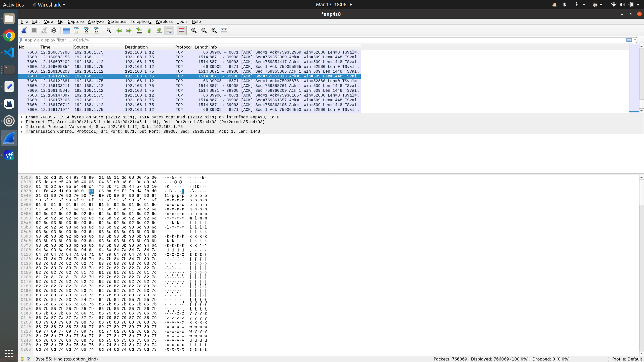This screenshot has width=644, height=362.
Task: Click the find packet magnifier icon
Action: [x=109, y=30]
